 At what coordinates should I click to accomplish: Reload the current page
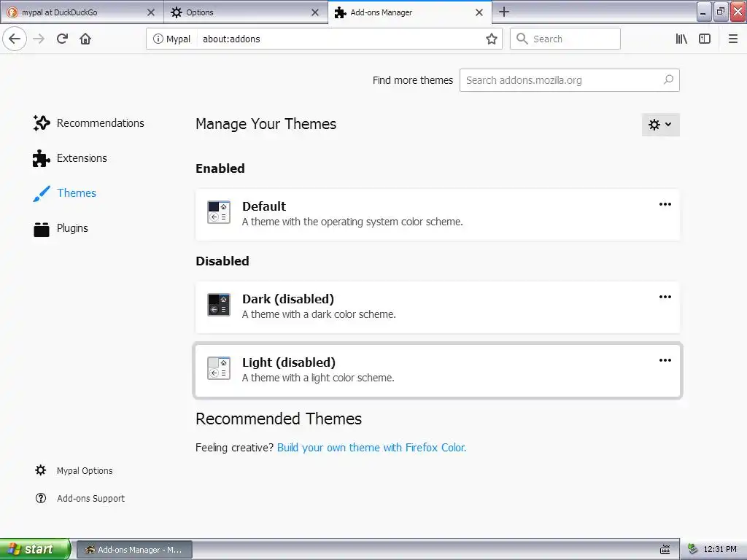(62, 39)
